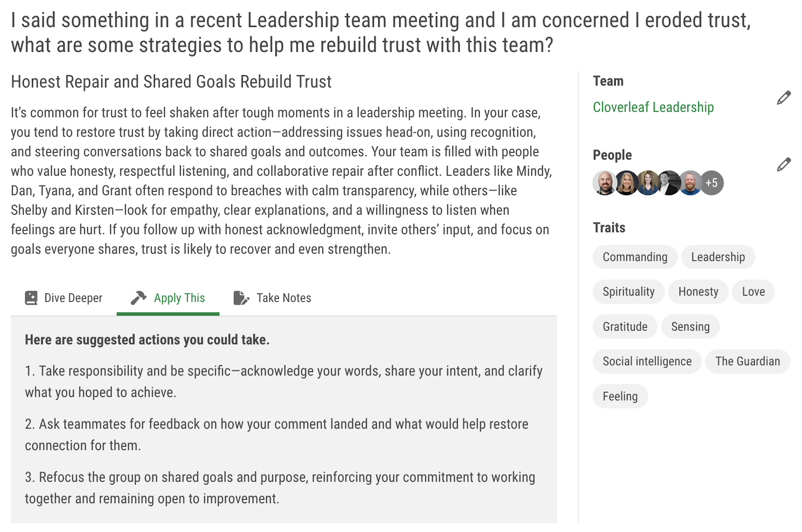Select the Honesty trait
The image size is (802, 532).
click(698, 292)
